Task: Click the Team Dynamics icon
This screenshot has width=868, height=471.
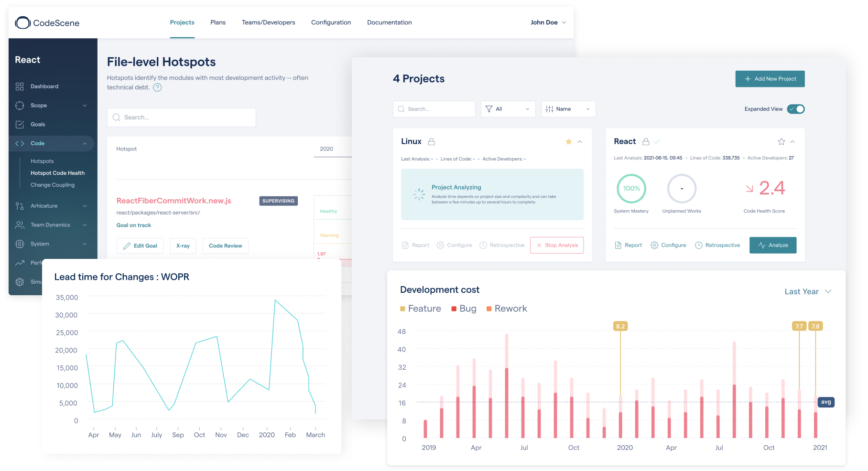Action: point(20,225)
